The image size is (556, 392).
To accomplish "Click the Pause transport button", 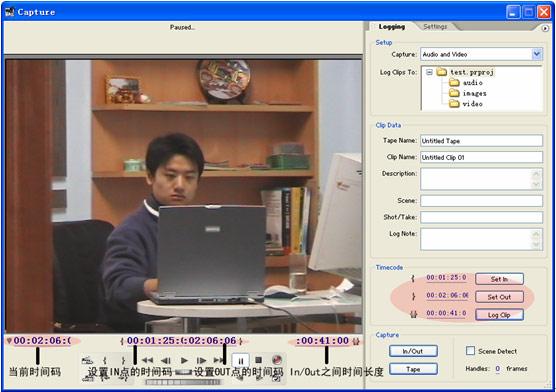I will [241, 361].
